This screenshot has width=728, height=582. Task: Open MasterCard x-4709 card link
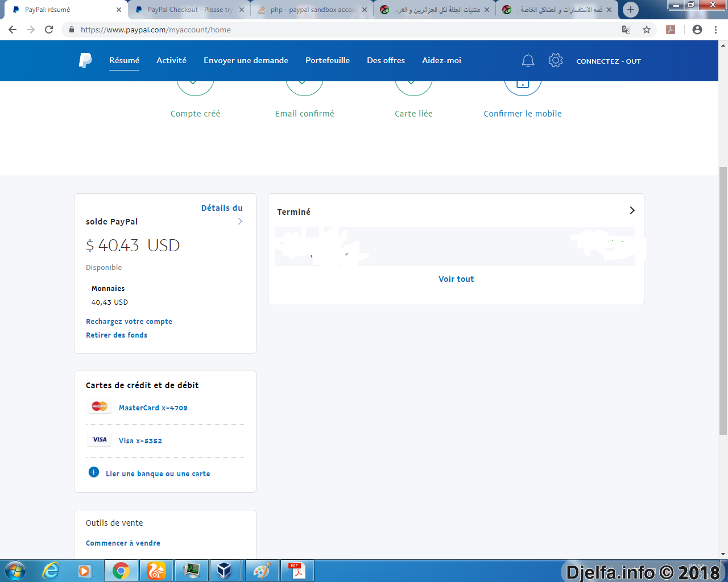pyautogui.click(x=153, y=408)
